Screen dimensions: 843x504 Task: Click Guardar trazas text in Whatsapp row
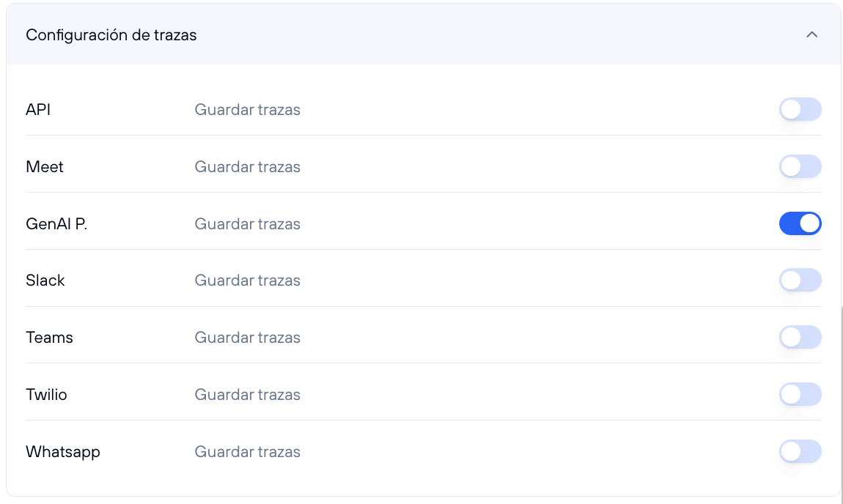tap(247, 452)
